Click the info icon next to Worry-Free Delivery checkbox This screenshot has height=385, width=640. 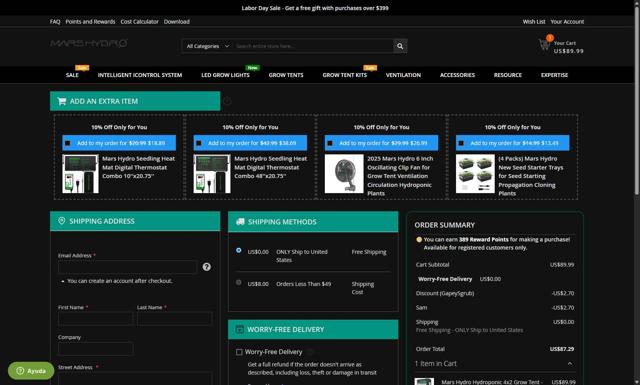pos(310,352)
